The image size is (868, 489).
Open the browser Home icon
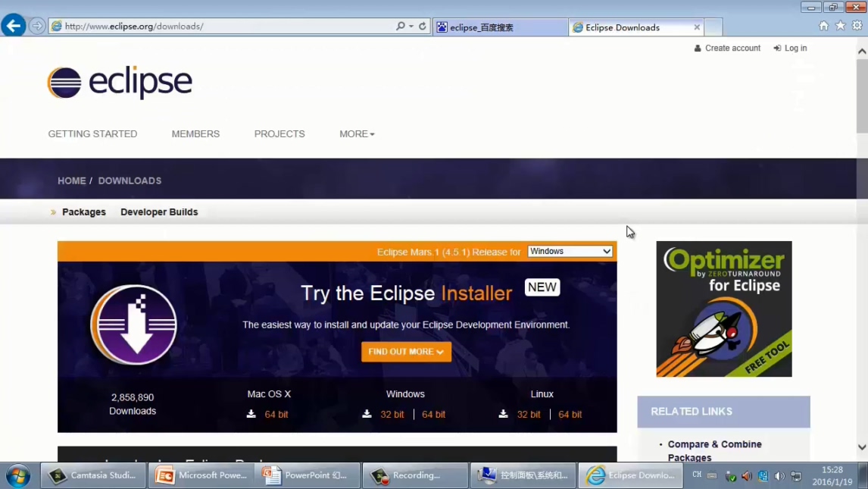[x=824, y=26]
